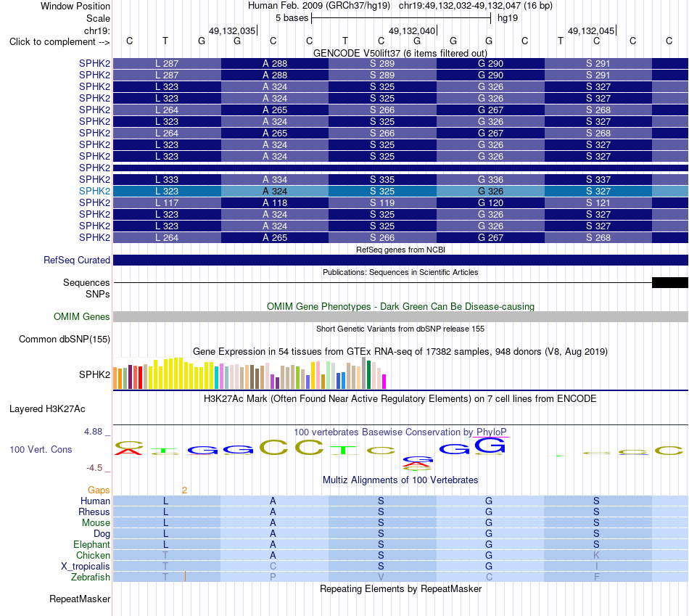The image size is (689, 616).
Task: Click the Layered H3K27Ac track label
Action: pyautogui.click(x=47, y=409)
